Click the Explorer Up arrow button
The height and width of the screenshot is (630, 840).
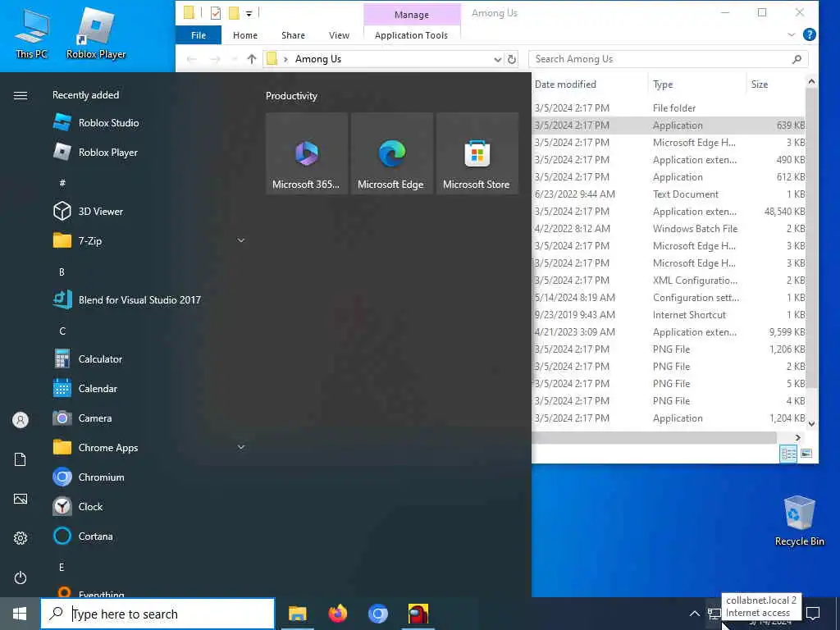(251, 59)
